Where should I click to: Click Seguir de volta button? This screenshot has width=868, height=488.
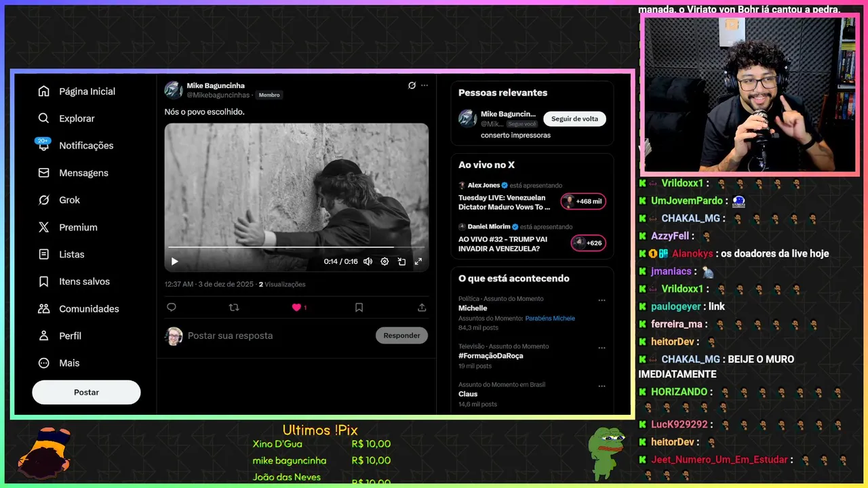click(x=574, y=119)
